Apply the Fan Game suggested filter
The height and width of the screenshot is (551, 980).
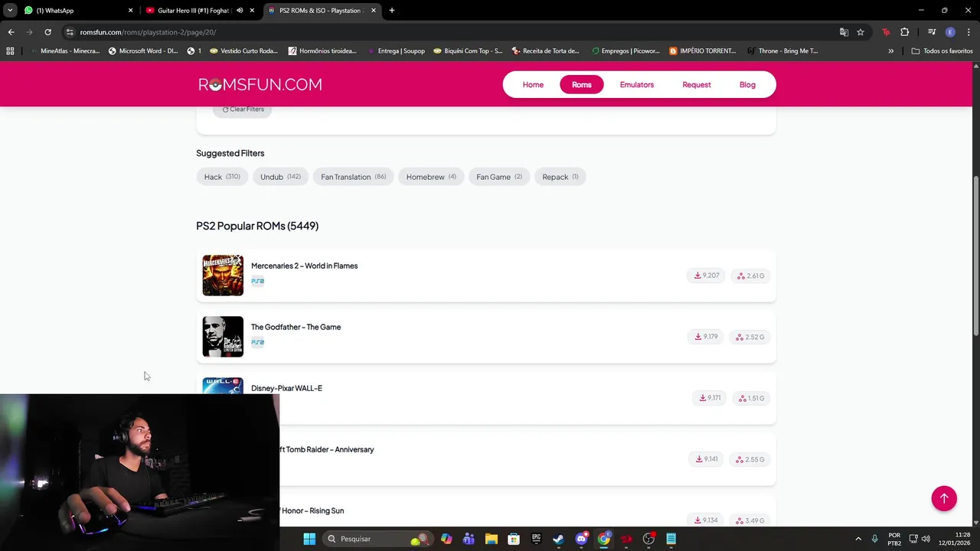499,177
